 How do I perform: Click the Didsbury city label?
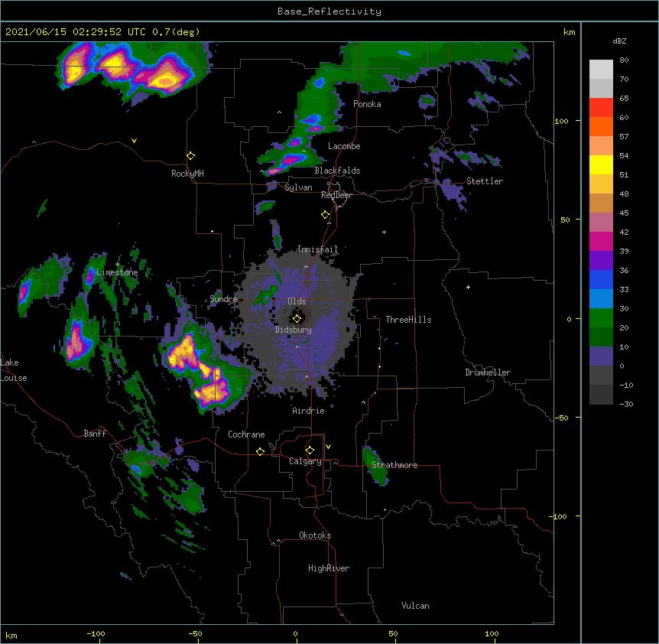coord(293,330)
